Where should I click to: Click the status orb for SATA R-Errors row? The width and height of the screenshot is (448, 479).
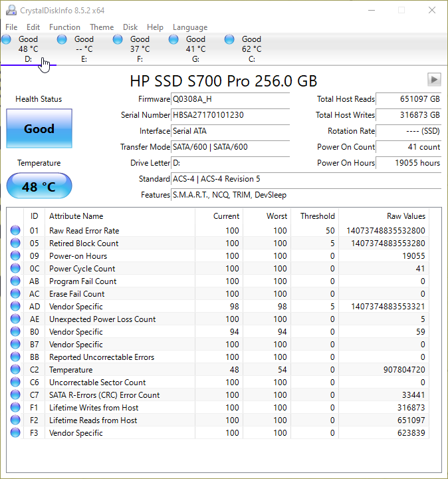pyautogui.click(x=15, y=395)
